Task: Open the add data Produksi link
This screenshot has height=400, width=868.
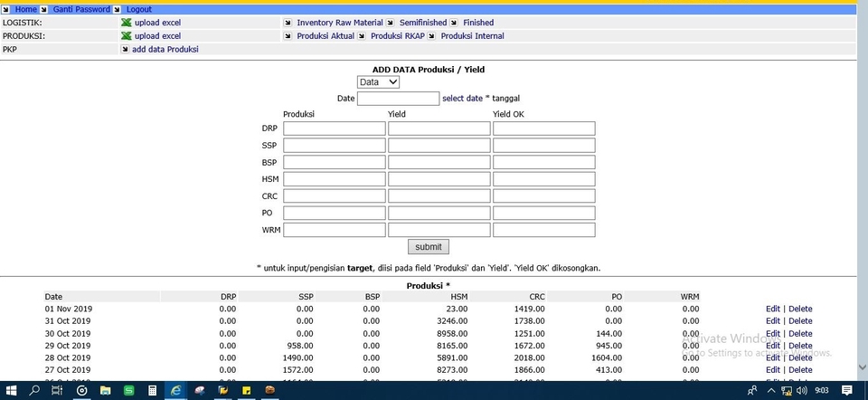Action: point(165,49)
